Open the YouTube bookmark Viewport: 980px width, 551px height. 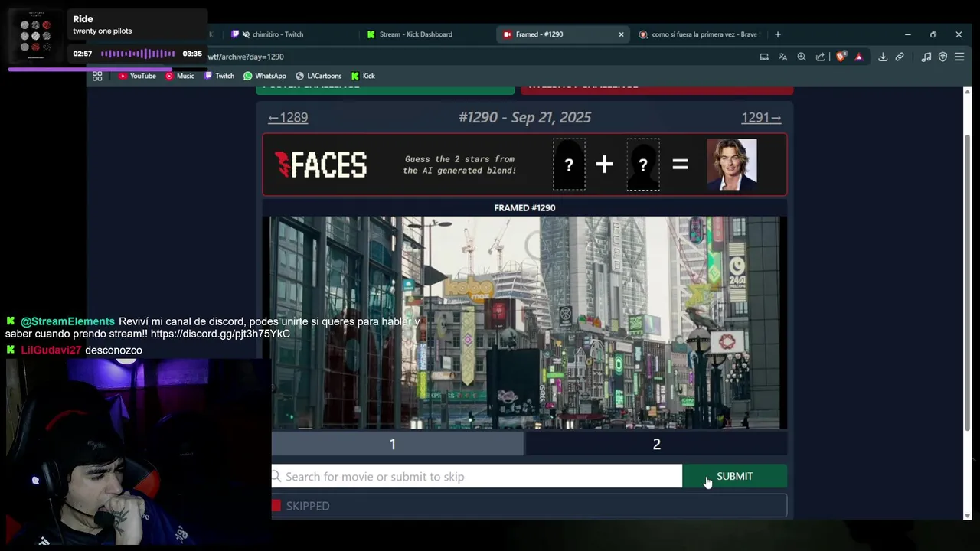pos(137,76)
